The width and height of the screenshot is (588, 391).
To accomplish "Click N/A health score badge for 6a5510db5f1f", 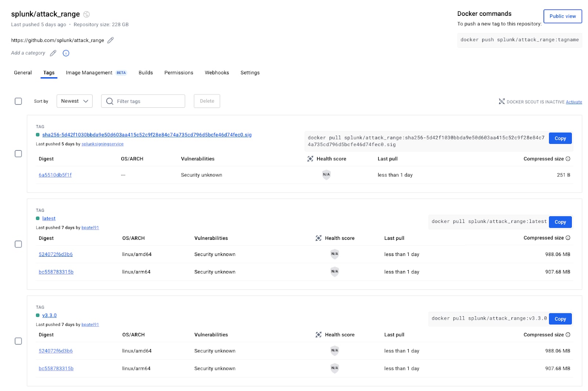I will coord(326,175).
